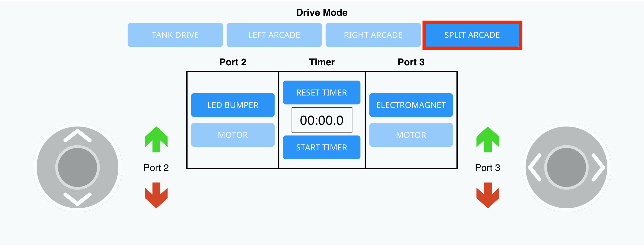Enable the MOTOR on Port 3
Screen dimensions: 644x245
(x=411, y=135)
